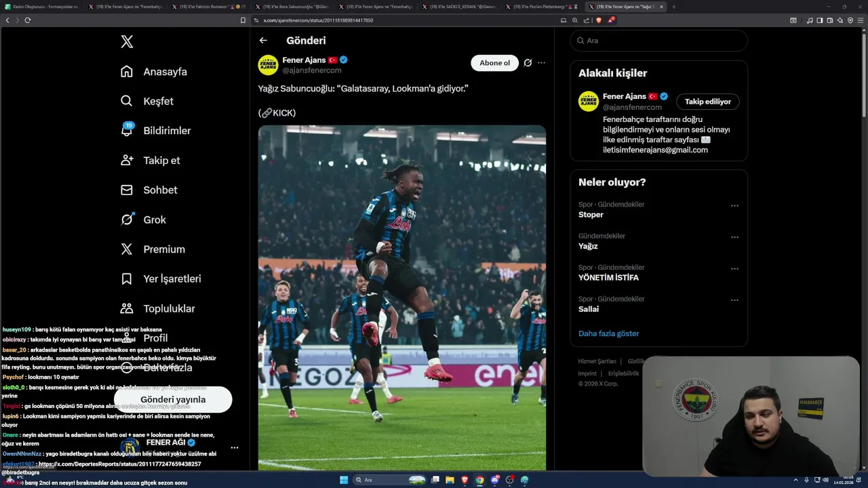Click the Fener Ajans avatar in Alakalı kişiler

pyautogui.click(x=588, y=102)
